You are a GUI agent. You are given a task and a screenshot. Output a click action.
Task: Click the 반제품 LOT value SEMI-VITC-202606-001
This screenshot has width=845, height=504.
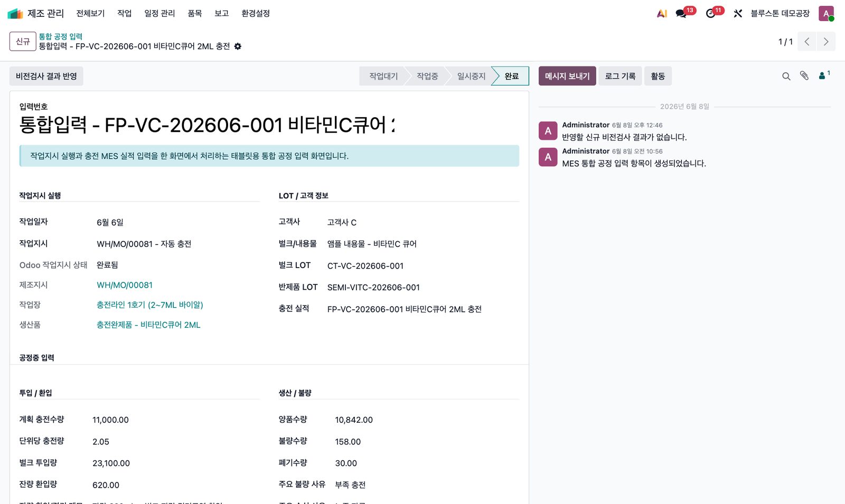click(373, 288)
